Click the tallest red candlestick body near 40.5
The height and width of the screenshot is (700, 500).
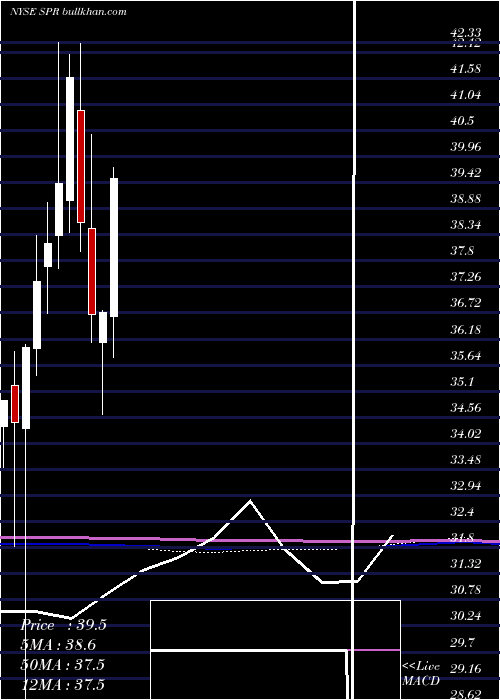click(x=81, y=166)
